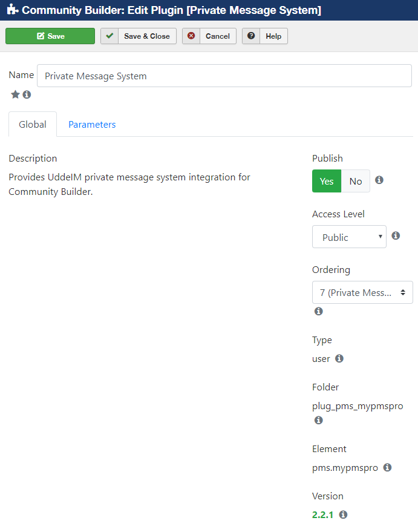This screenshot has height=532, width=418.
Task: Click the info icon next to version 2.2.1
Action: (343, 514)
